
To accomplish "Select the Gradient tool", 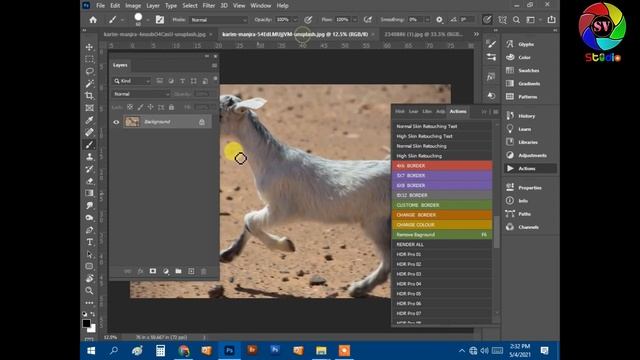I will pos(89,193).
